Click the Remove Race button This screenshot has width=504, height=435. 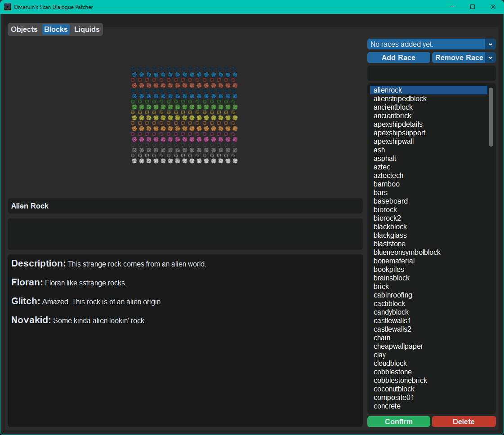(459, 58)
